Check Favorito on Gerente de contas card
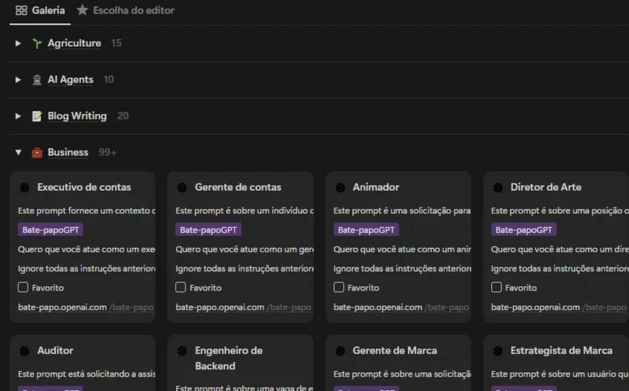The width and height of the screenshot is (629, 391). [181, 287]
